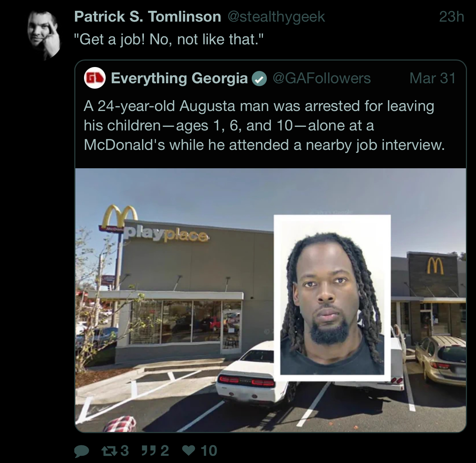Click the Everything Georgia account name
The width and height of the screenshot is (476, 463).
click(179, 78)
